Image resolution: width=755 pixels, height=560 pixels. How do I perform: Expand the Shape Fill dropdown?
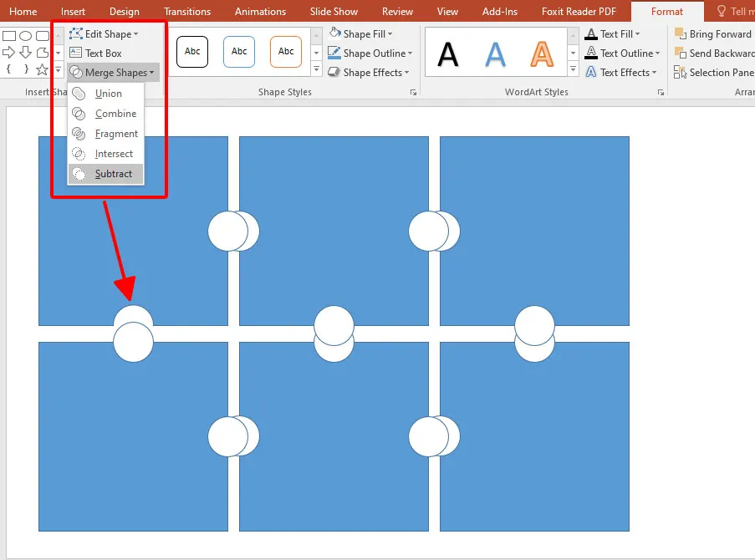click(x=361, y=34)
